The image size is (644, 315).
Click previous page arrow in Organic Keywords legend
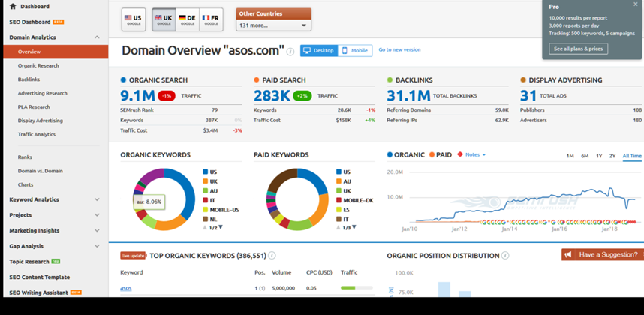(x=205, y=228)
